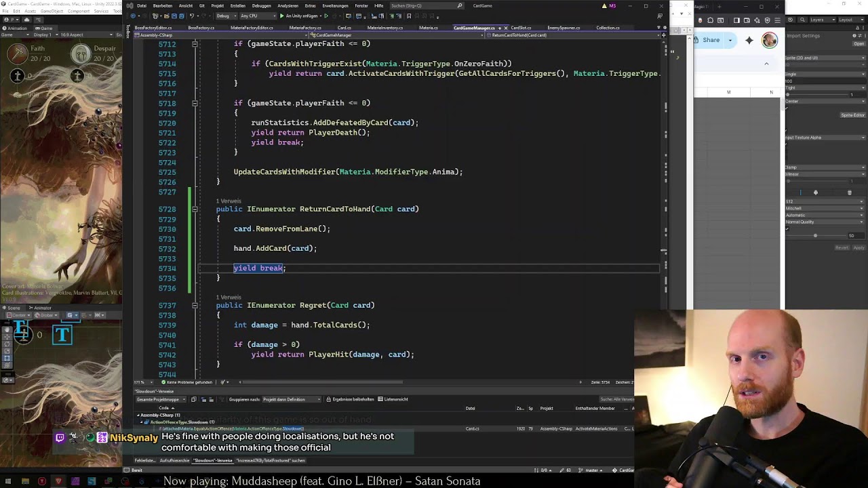This screenshot has width=868, height=488.
Task: Toggle the Listenansicht view option
Action: (393, 399)
